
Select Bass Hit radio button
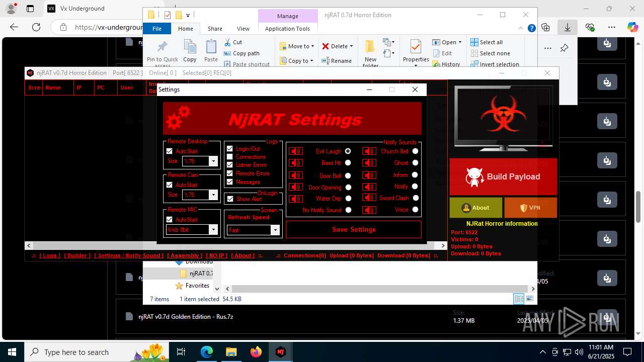point(348,162)
